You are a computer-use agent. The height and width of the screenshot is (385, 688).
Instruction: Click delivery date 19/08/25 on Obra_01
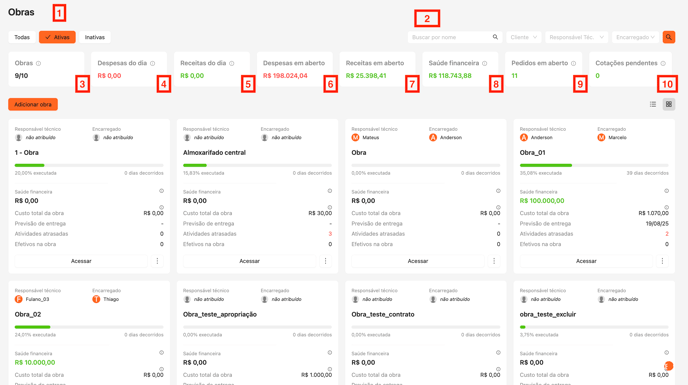coord(657,223)
